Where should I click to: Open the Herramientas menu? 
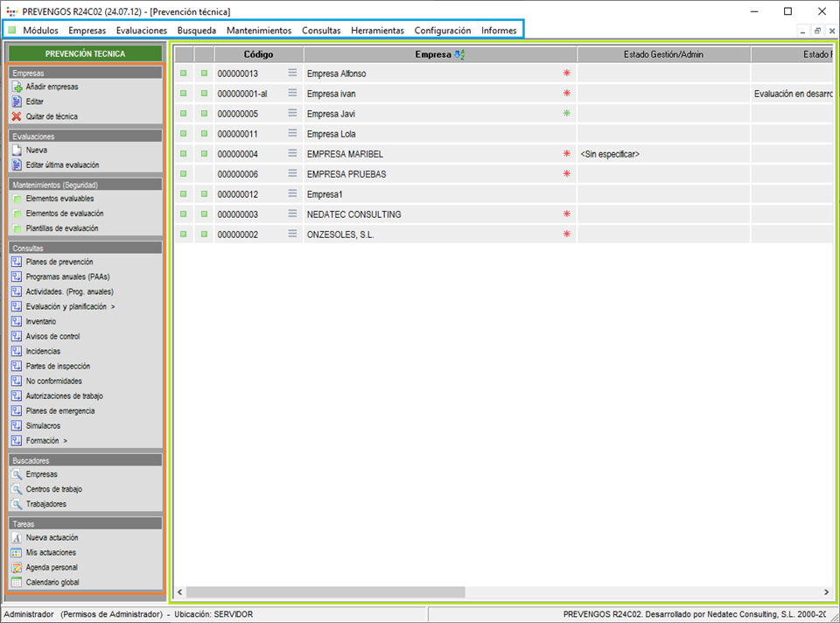coord(377,31)
